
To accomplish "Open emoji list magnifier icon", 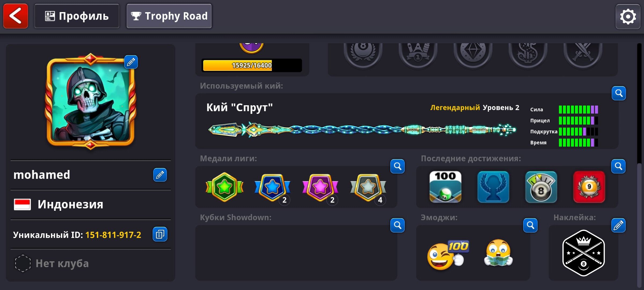I will point(530,225).
